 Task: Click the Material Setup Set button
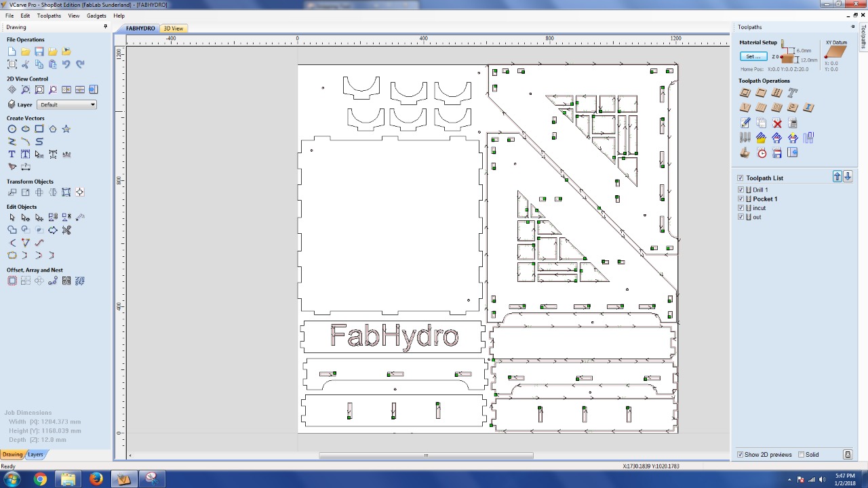click(753, 56)
